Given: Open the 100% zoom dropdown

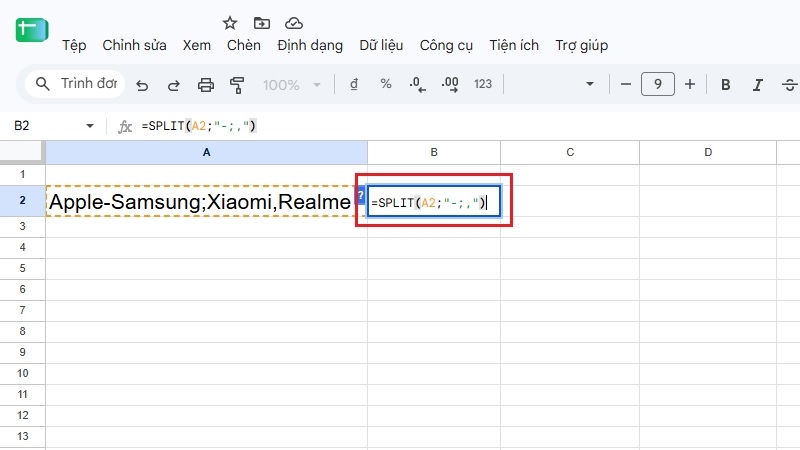Looking at the screenshot, I should click(291, 85).
